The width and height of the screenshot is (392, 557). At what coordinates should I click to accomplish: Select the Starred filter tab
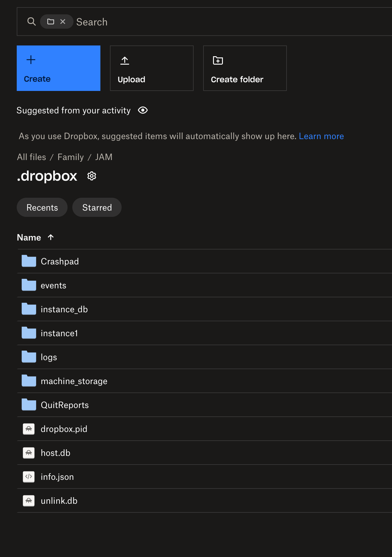97,207
